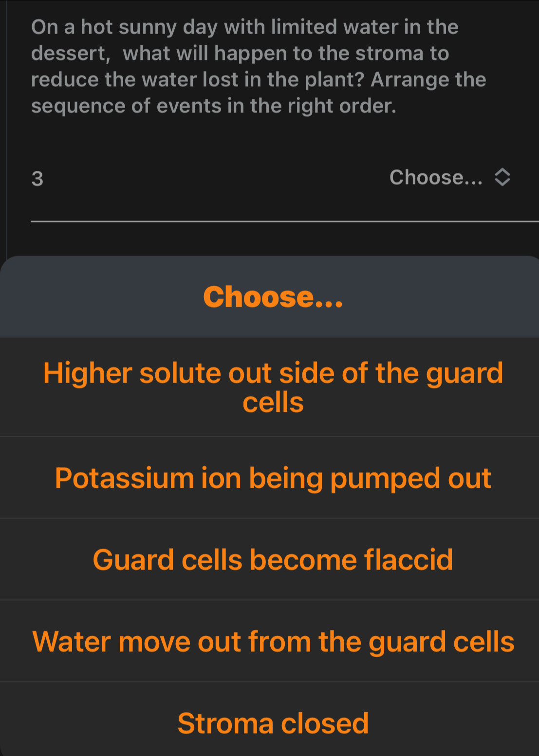Select 'Water move out from the guard cells'
This screenshot has height=756, width=539.
(273, 641)
